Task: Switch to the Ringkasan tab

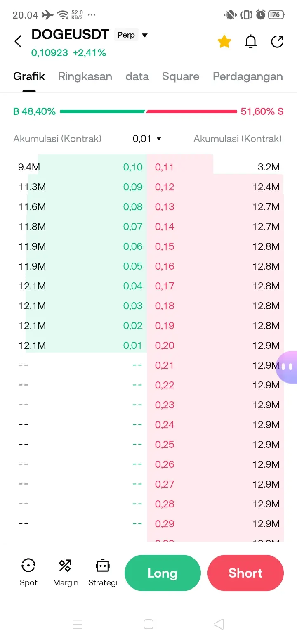Action: pos(85,76)
